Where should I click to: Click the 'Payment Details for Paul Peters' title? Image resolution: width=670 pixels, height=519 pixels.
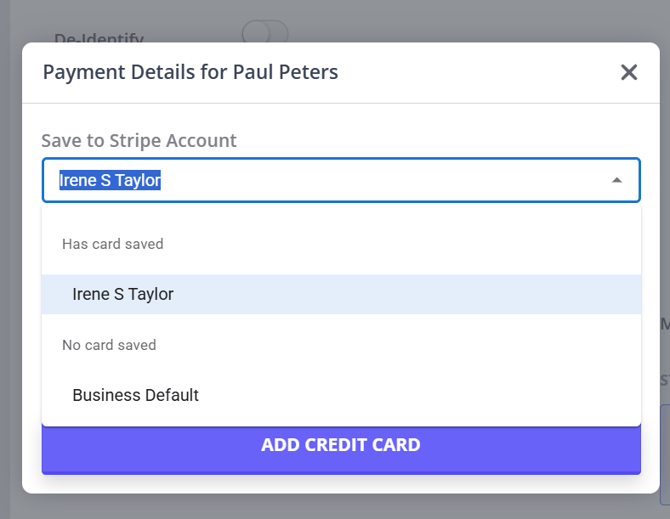(x=190, y=72)
